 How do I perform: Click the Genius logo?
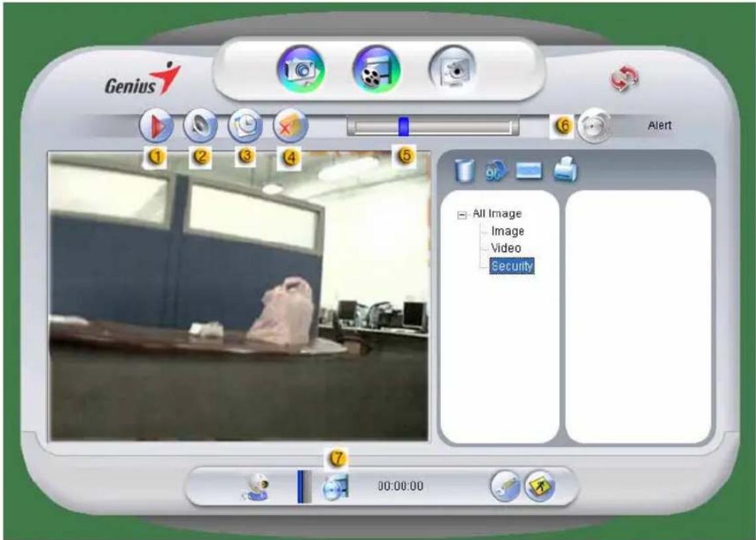click(143, 78)
